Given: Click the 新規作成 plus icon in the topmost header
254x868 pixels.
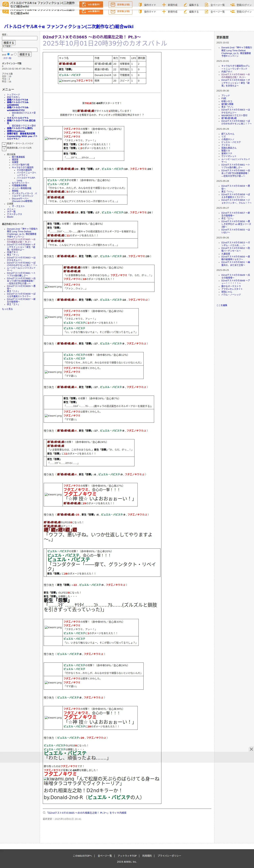Looking at the screenshot, I should (x=164, y=5).
